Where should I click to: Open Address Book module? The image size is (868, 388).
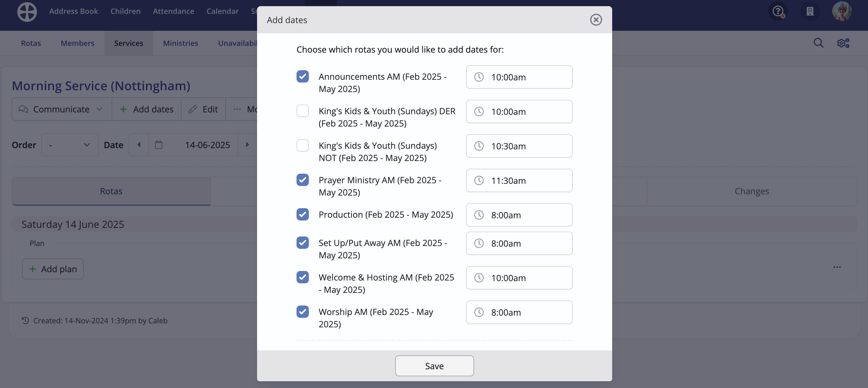pos(73,11)
